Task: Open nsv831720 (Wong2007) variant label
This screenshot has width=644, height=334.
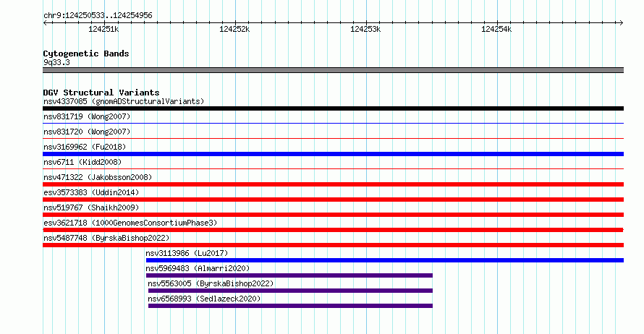Action: (x=87, y=132)
